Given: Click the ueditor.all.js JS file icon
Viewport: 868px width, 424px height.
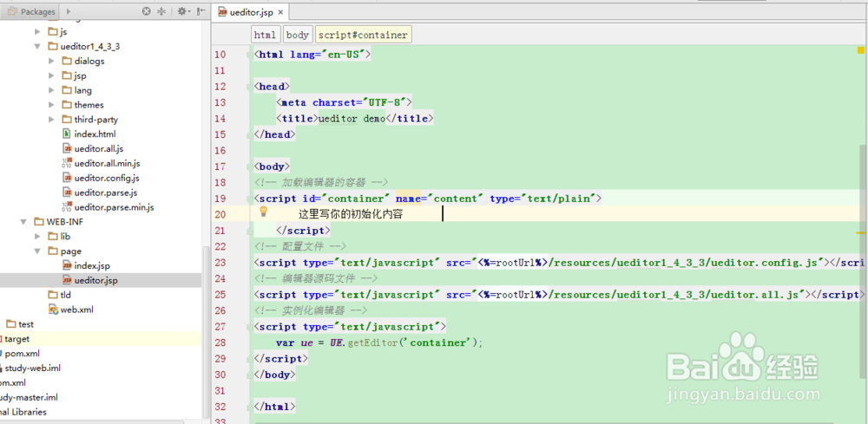Looking at the screenshot, I should (67, 149).
